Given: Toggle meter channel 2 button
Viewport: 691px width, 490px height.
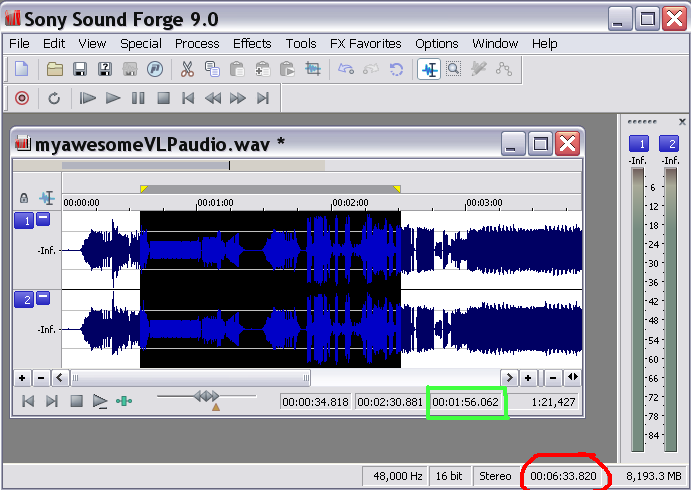Looking at the screenshot, I should click(669, 144).
